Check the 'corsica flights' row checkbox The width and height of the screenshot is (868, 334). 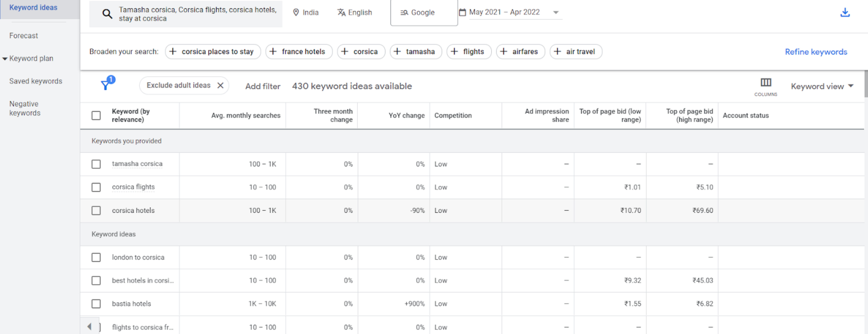coord(96,187)
